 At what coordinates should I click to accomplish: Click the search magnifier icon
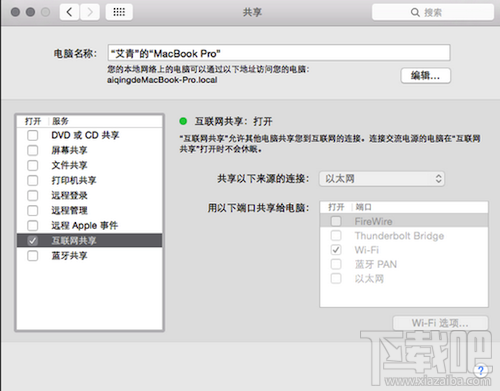tap(415, 13)
